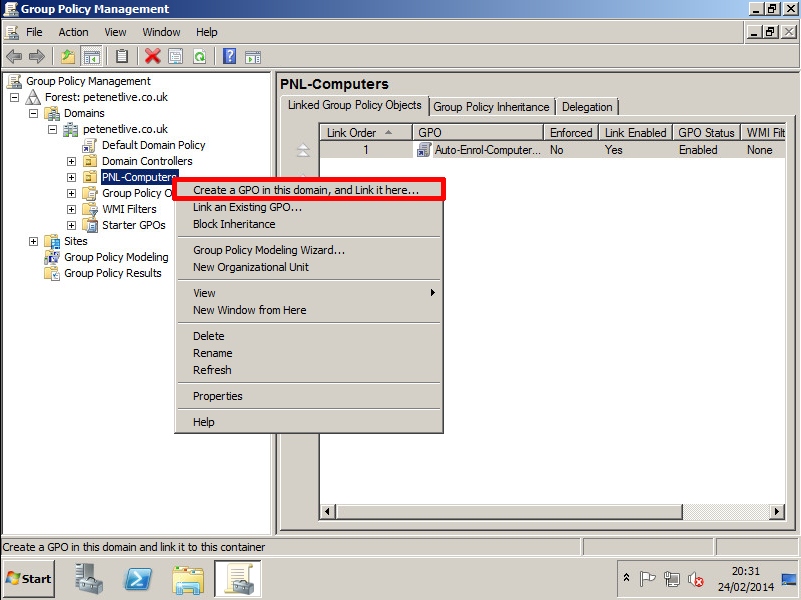Open PowerShell from the taskbar
The height and width of the screenshot is (600, 801).
[x=138, y=579]
